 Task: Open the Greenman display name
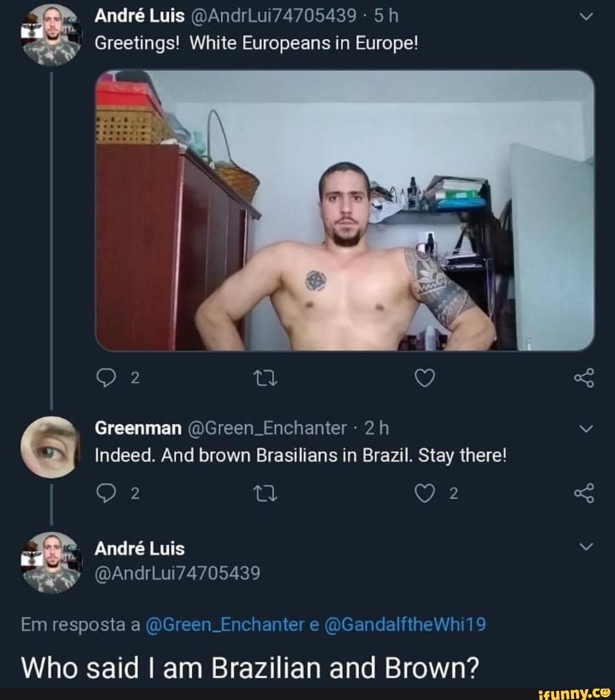tap(138, 428)
